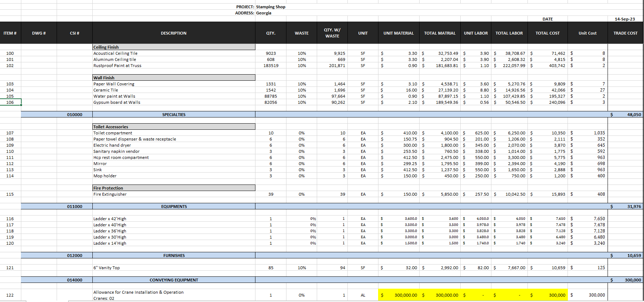Viewport: 644px width, 302px height.
Task: Click the TRADE COST header cell
Action: click(x=625, y=33)
